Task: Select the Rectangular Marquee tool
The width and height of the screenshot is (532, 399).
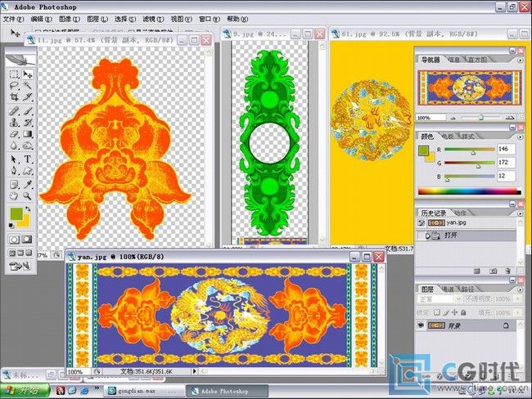Action: 14,74
